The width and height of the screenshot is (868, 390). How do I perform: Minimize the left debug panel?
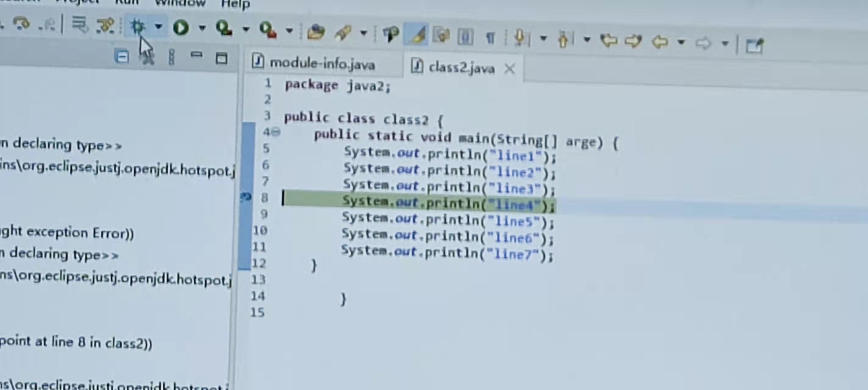[x=197, y=55]
